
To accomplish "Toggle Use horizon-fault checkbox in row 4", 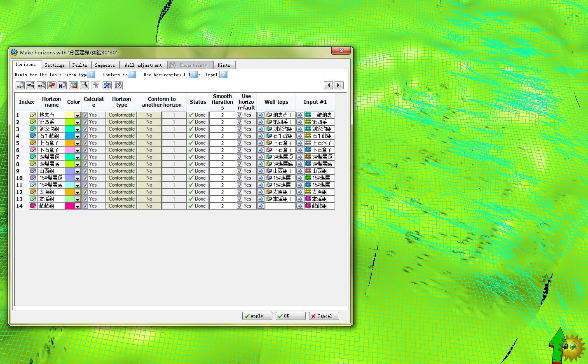I will 239,136.
